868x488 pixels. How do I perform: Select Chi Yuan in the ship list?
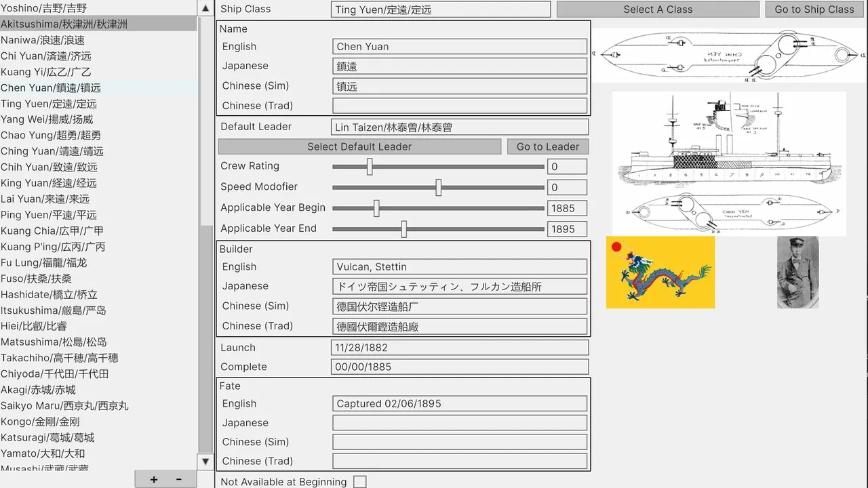(98, 56)
